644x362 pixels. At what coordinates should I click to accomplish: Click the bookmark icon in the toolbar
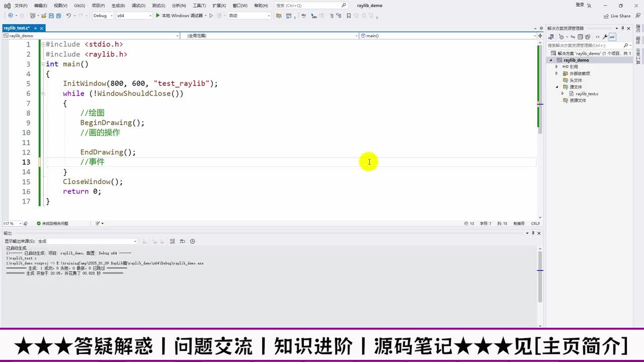click(x=348, y=16)
